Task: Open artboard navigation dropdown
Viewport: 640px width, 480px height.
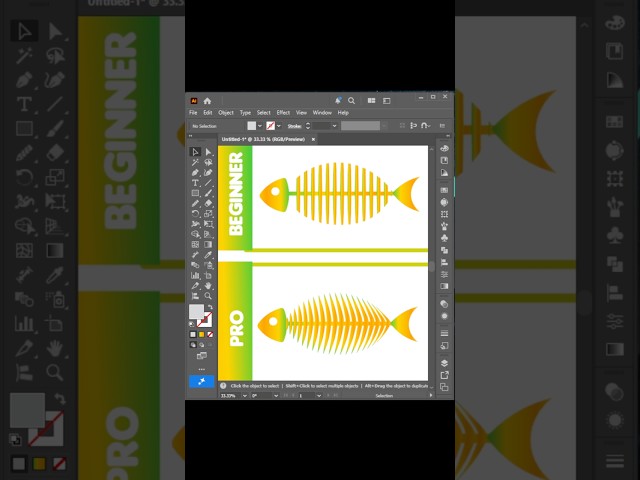Action: click(x=319, y=396)
